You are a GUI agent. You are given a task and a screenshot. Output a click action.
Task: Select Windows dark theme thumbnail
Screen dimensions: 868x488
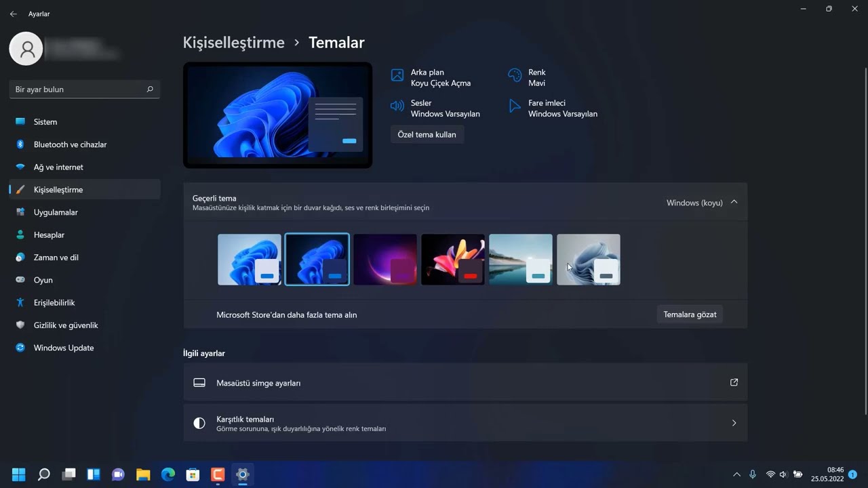coord(317,260)
